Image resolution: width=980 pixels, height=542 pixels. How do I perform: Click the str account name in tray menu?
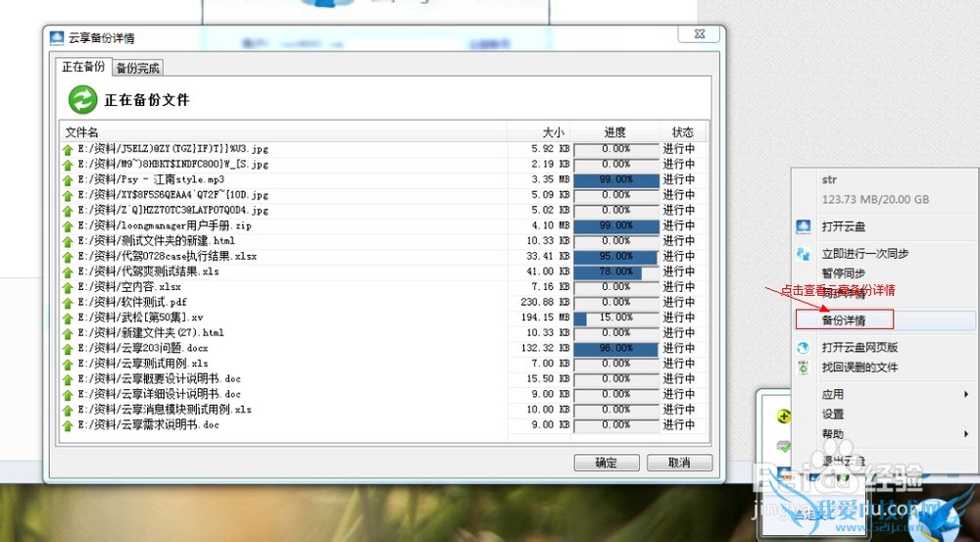829,180
